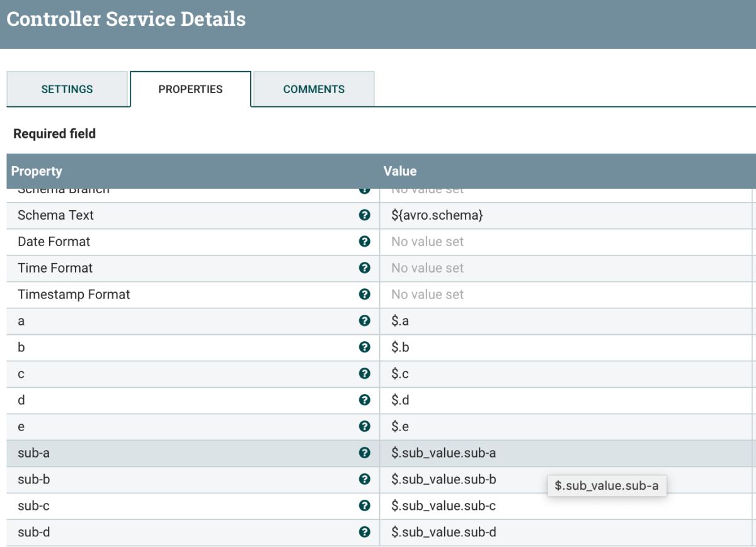Click the Timestamp Format property name
Image resolution: width=756 pixels, height=547 pixels.
tap(74, 295)
